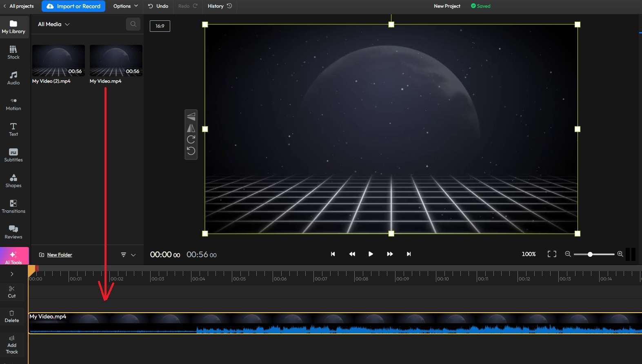Toggle fullscreen preview
Viewport: 642px width, 364px height.
[552, 254]
